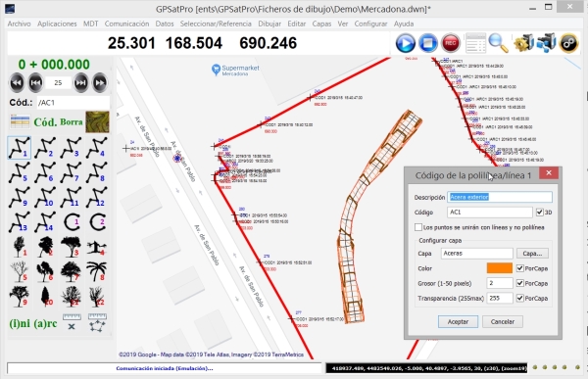The width and height of the screenshot is (588, 379).
Task: Choose palm tree symbol number 8
Action: tap(97, 271)
